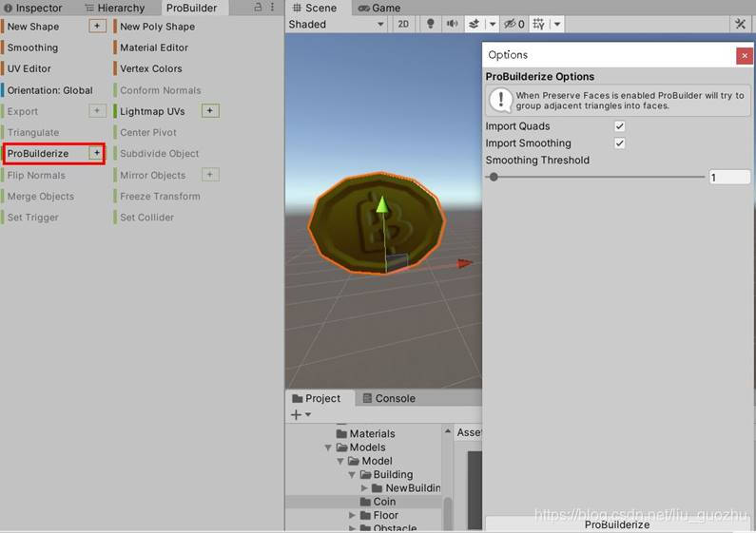Screen dimensions: 756x533
Task: Toggle scene lighting bulb icon
Action: 430,24
